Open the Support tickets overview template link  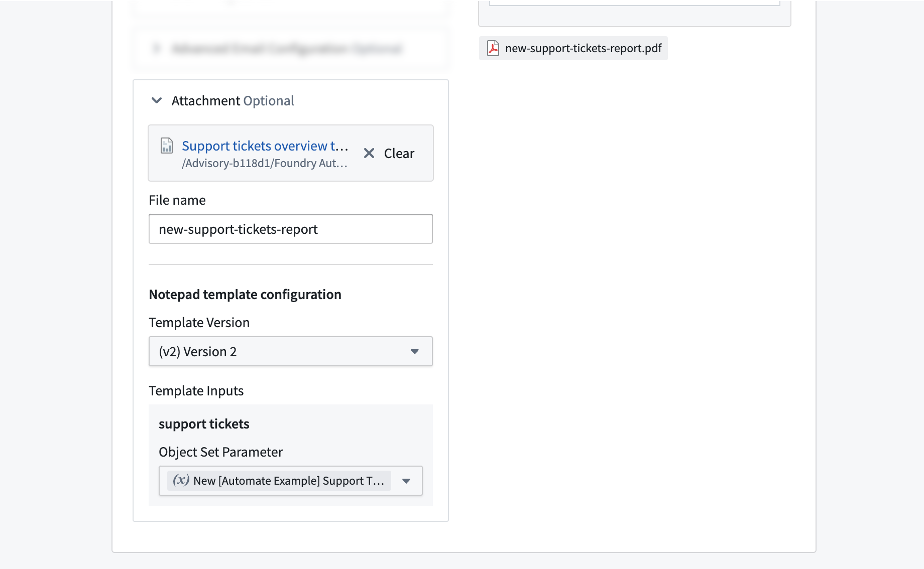pos(265,146)
